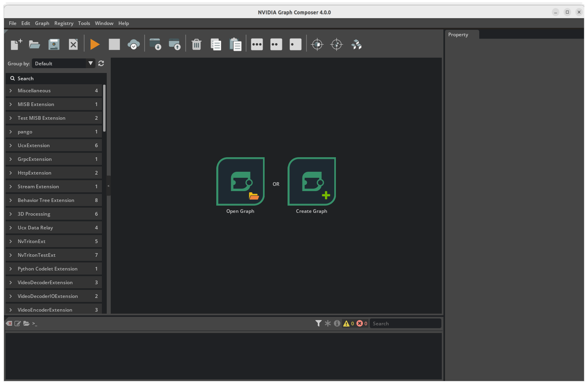Select the single-dot detail level icon
Image resolution: width=588 pixels, height=385 pixels.
coord(296,44)
